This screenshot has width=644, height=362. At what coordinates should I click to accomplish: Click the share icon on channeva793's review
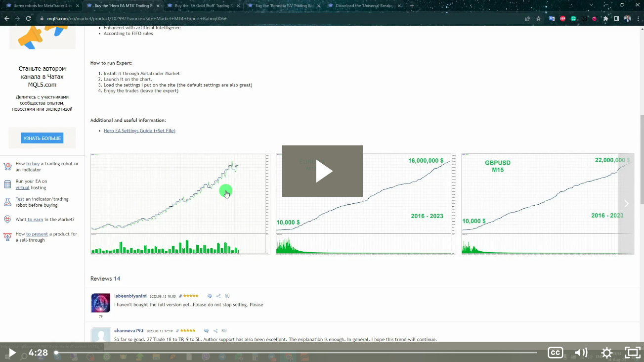(x=215, y=330)
